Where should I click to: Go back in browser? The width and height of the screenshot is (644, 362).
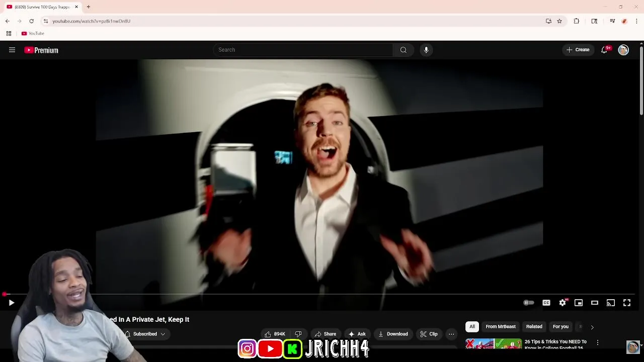8,21
